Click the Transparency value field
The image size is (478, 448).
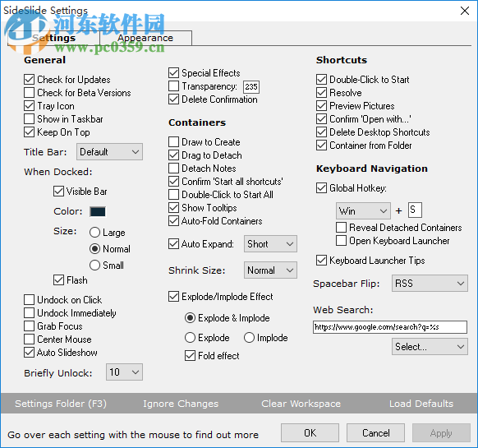[x=251, y=86]
